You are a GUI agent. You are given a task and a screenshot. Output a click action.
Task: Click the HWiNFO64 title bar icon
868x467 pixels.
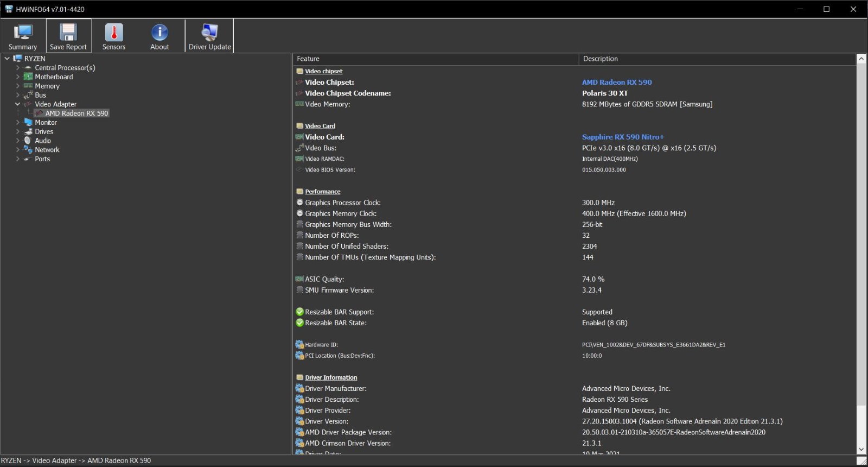point(9,9)
